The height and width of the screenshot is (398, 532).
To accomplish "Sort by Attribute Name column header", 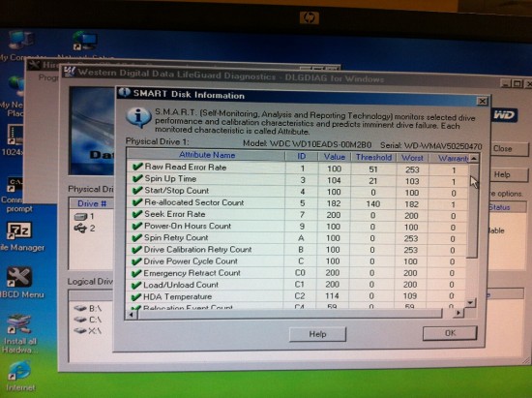I will click(x=206, y=155).
